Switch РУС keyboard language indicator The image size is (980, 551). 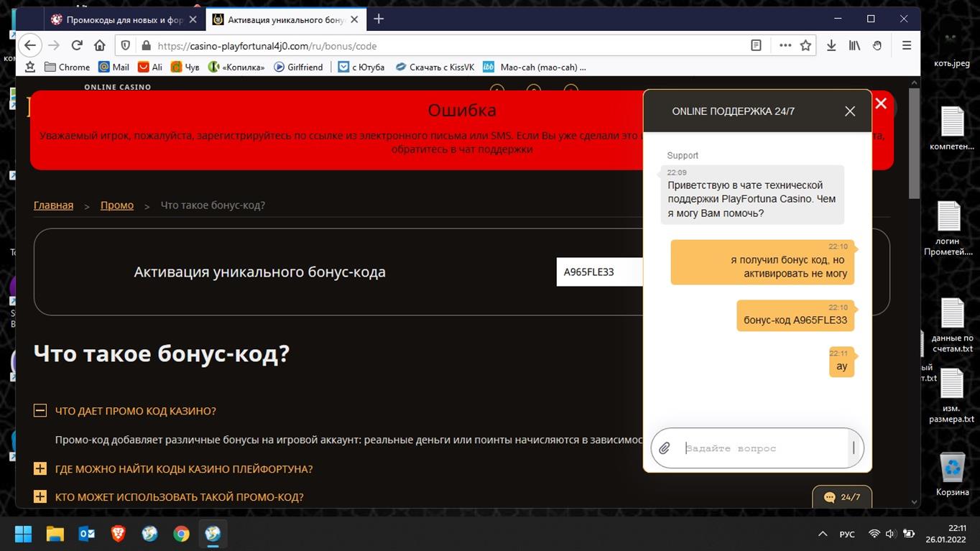(847, 534)
